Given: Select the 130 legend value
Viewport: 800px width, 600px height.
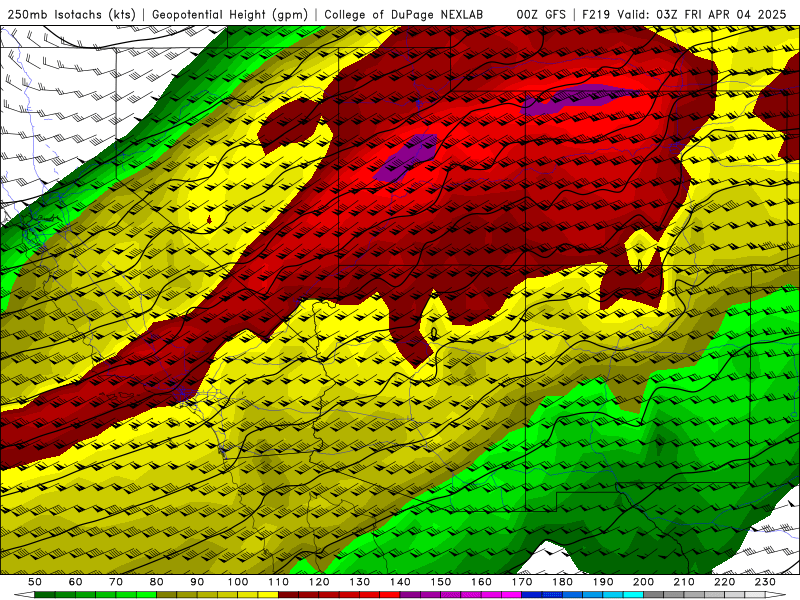Looking at the screenshot, I should point(360,582).
